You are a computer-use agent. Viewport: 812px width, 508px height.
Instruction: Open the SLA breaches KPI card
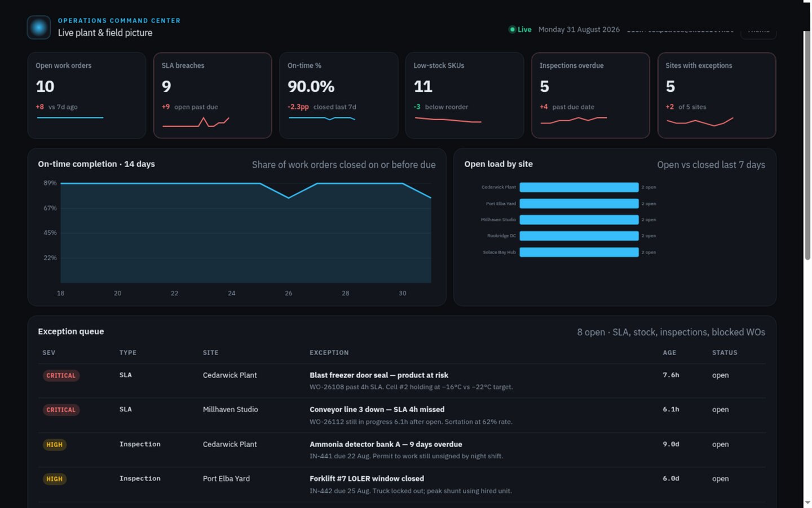click(x=213, y=95)
